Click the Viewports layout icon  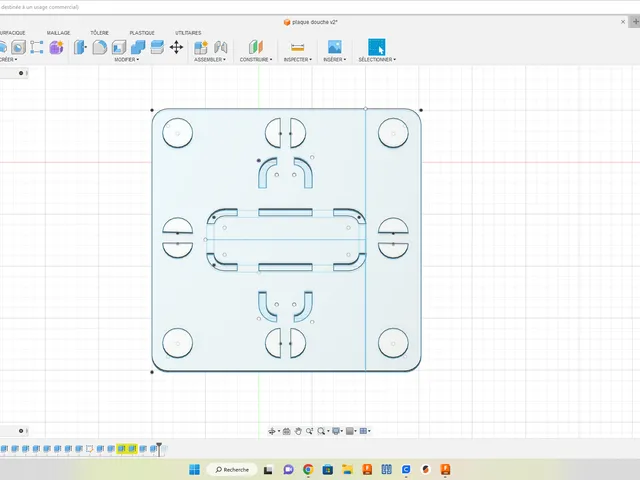(363, 431)
